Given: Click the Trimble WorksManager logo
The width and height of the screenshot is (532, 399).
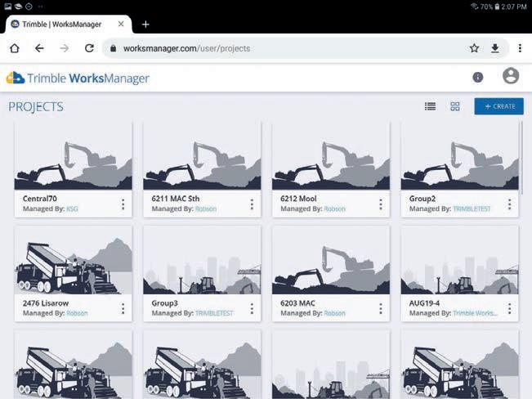Looking at the screenshot, I should [x=78, y=78].
